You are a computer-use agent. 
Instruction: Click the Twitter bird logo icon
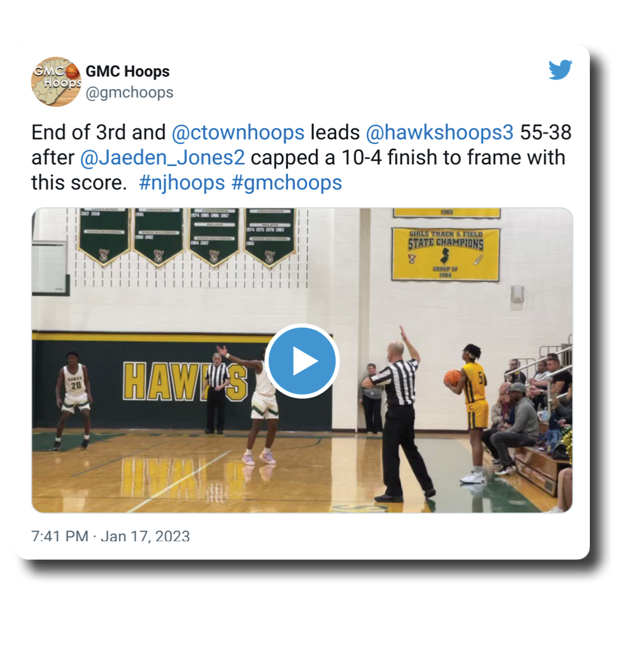point(560,69)
